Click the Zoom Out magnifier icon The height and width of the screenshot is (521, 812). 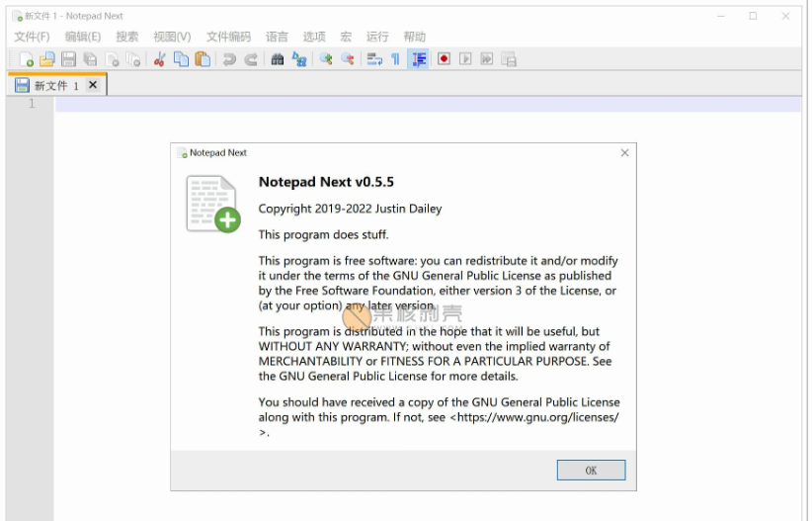348,59
